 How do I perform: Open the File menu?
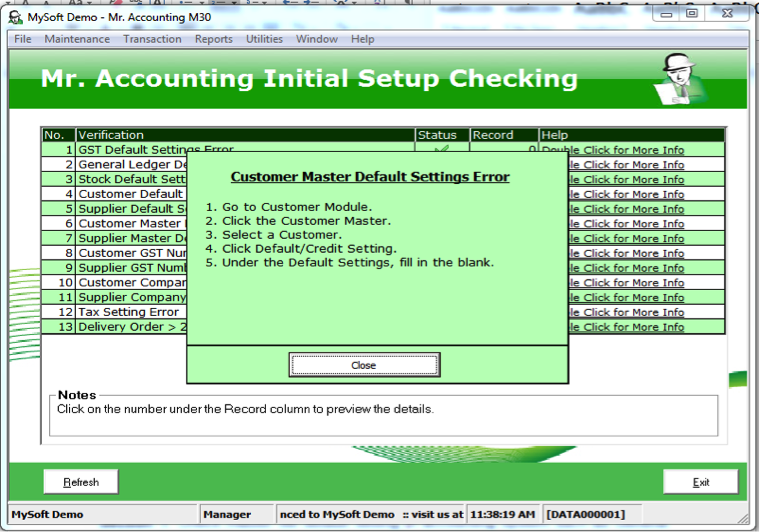(23, 39)
